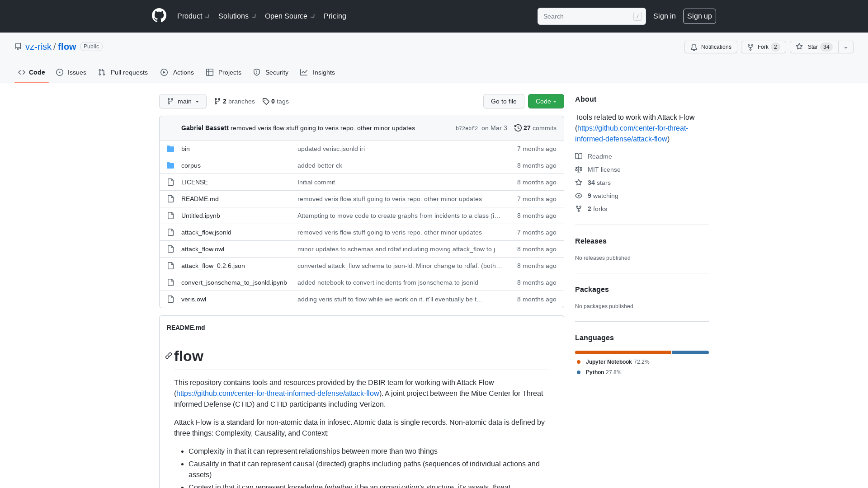Click the stars icon in About
The height and width of the screenshot is (488, 868).
579,183
